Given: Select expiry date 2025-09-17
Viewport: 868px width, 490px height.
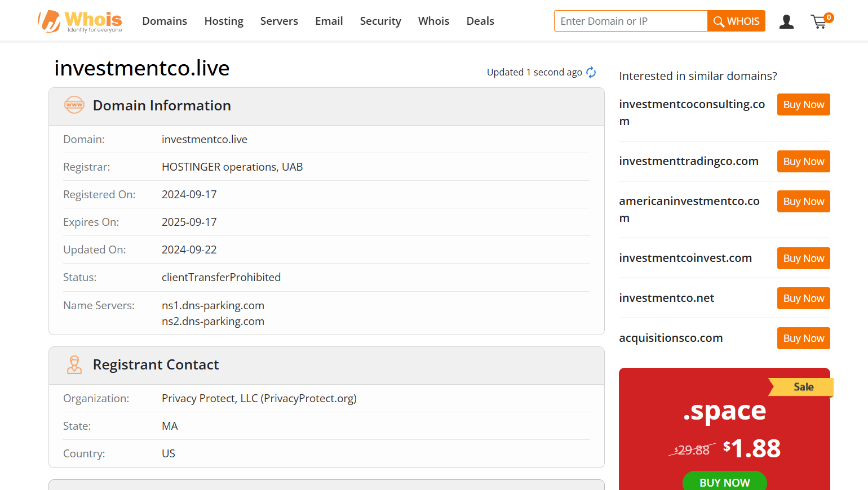Looking at the screenshot, I should point(189,222).
